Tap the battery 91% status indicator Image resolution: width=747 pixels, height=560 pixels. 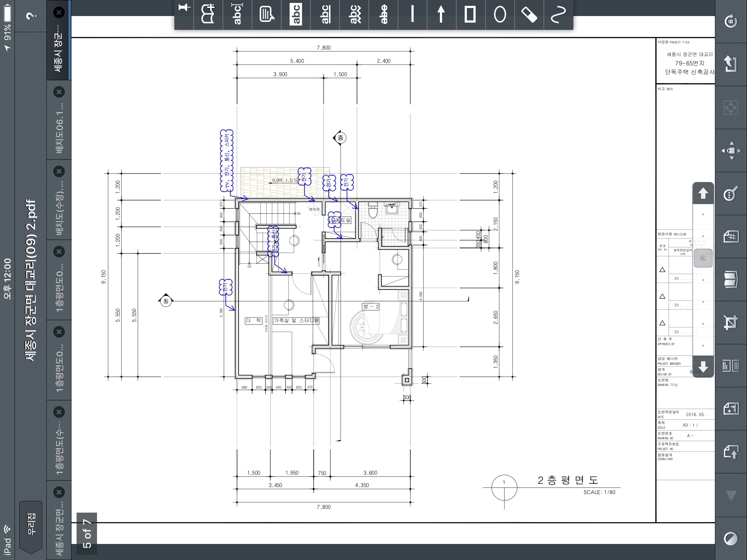point(7,22)
